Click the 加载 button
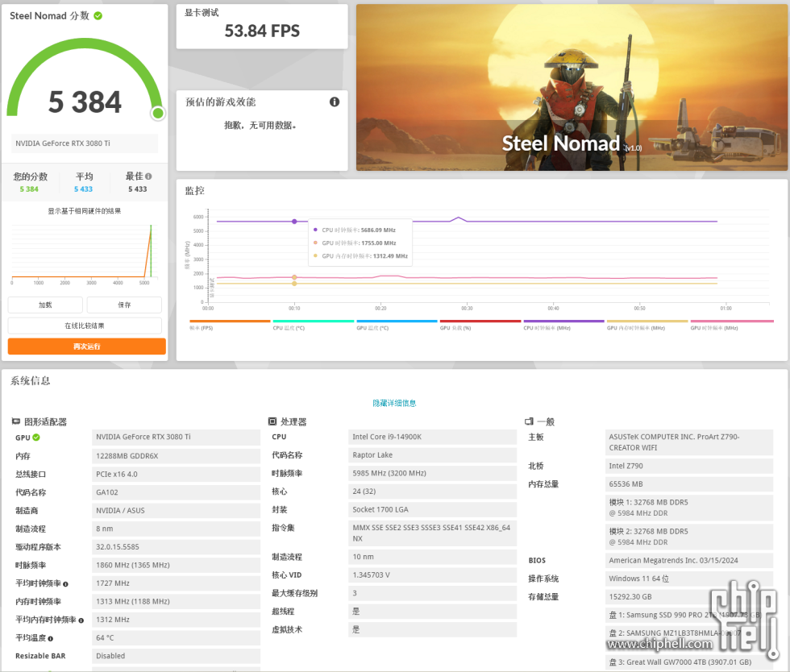 tap(45, 305)
